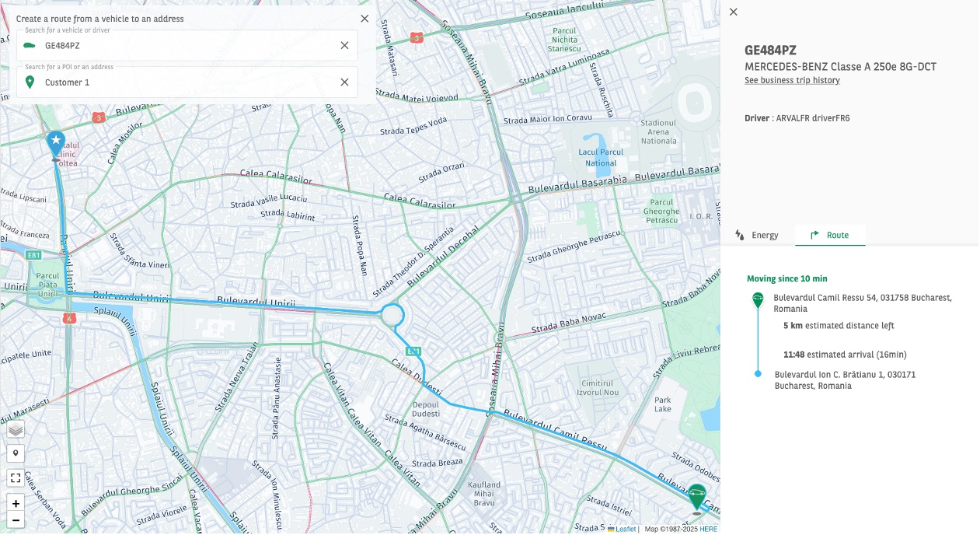The width and height of the screenshot is (980, 535).
Task: Close the GE484PZ details panel
Action: pos(732,12)
